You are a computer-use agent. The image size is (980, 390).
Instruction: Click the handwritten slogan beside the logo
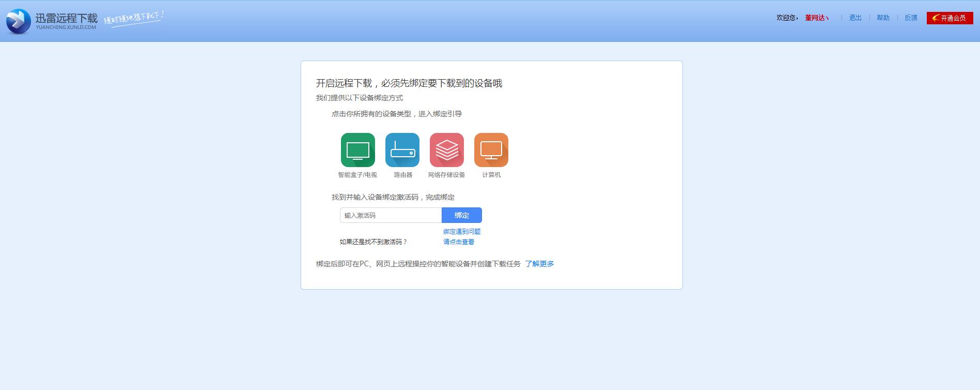tap(133, 18)
